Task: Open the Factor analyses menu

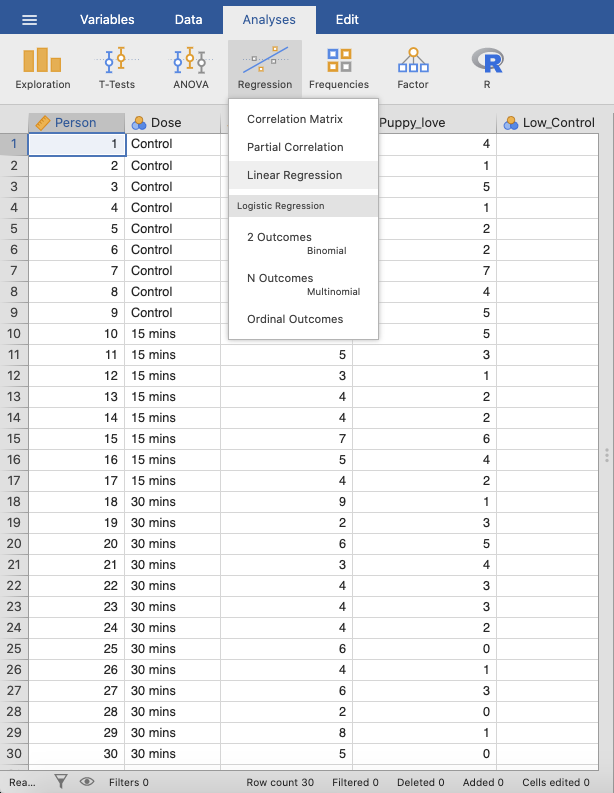Action: pos(413,68)
